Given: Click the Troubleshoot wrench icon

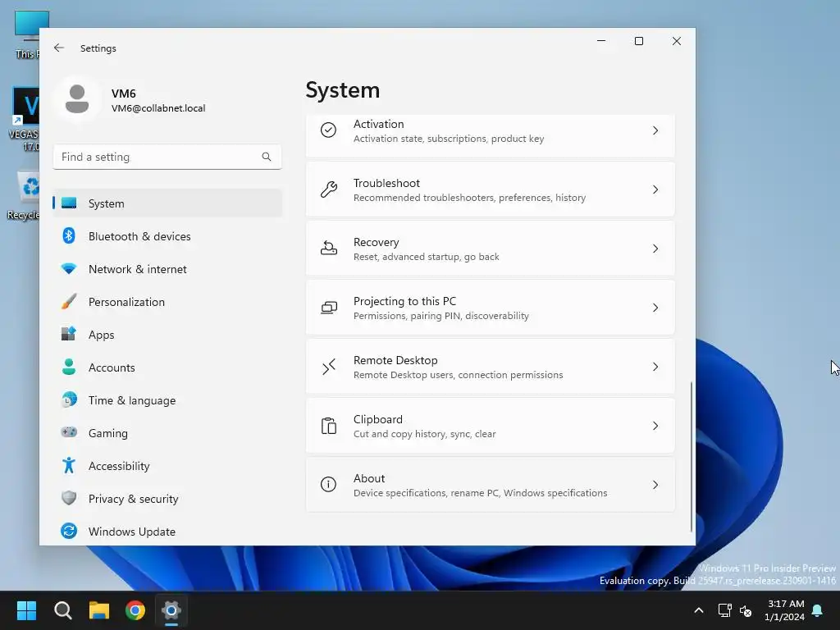Looking at the screenshot, I should tap(328, 189).
